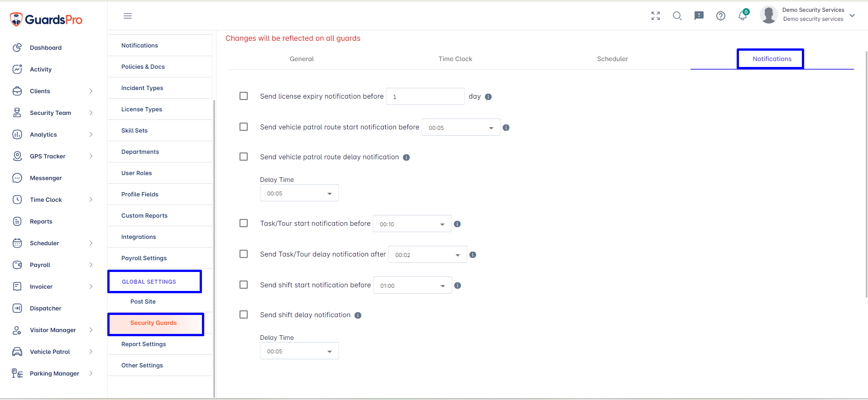Check Task/Tour start notification before

coord(244,223)
